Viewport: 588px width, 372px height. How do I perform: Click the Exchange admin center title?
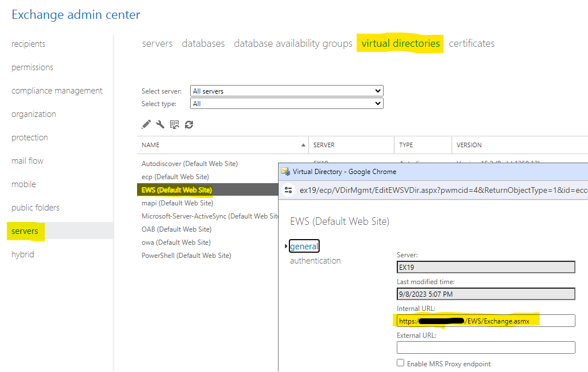(x=76, y=15)
